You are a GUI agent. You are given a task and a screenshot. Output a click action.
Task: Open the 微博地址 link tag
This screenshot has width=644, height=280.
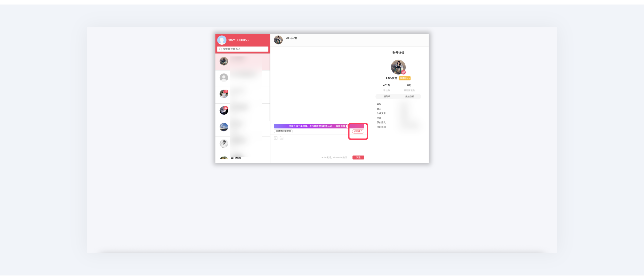tap(405, 78)
